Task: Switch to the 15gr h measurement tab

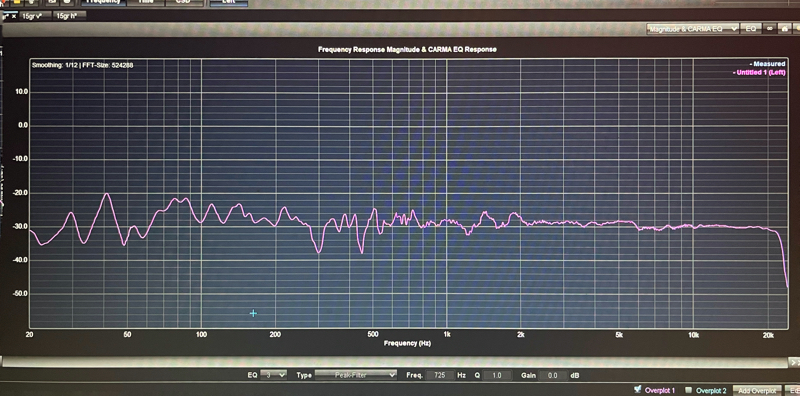Action: coord(69,16)
